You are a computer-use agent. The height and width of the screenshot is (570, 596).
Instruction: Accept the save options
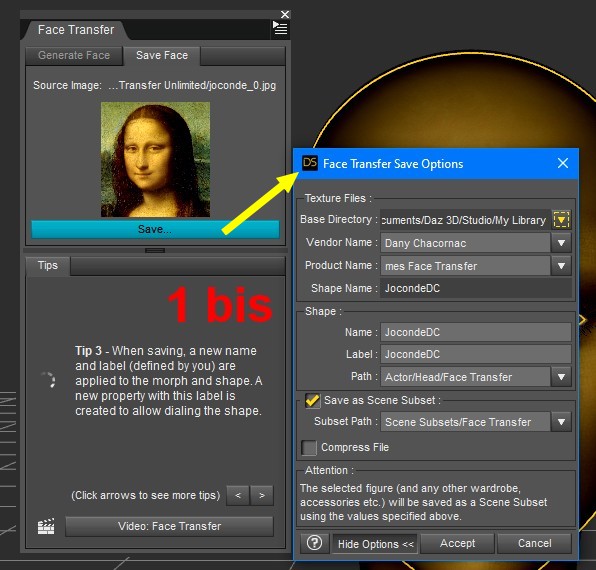457,543
